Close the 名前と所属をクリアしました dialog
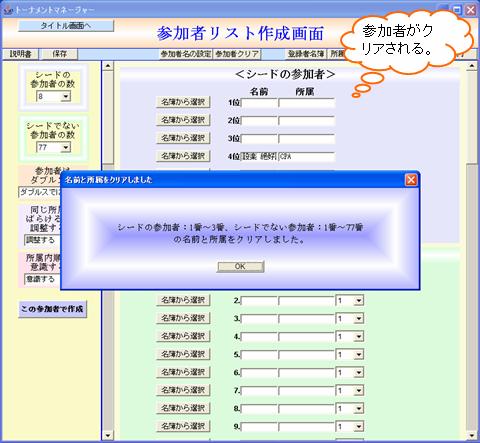The width and height of the screenshot is (480, 443). pyautogui.click(x=411, y=180)
